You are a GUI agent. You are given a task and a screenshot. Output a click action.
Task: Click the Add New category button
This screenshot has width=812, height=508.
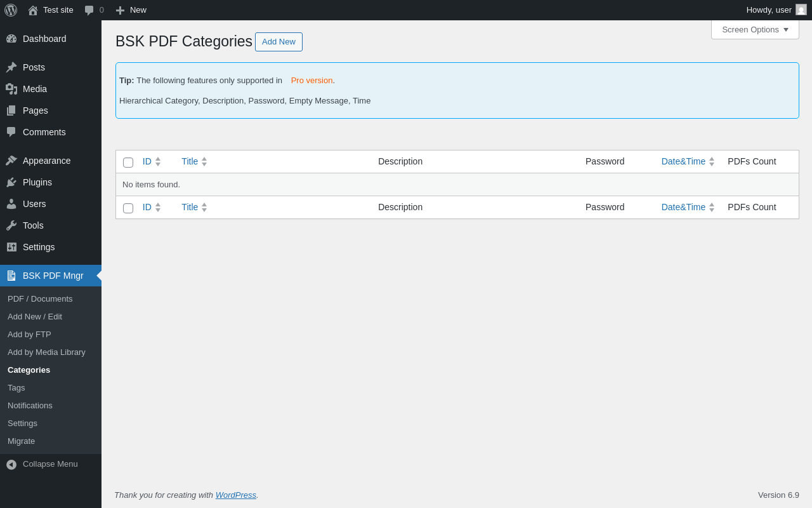click(x=278, y=42)
